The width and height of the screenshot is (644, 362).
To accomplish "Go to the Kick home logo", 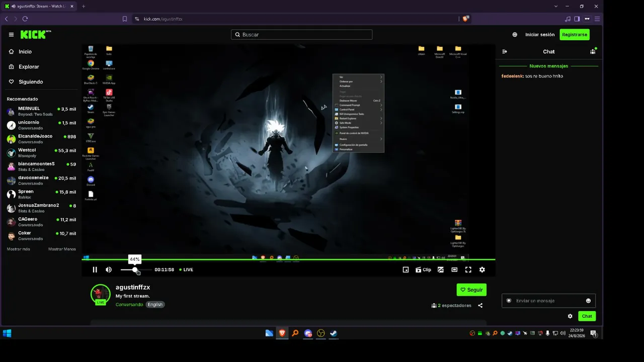I will (x=36, y=34).
